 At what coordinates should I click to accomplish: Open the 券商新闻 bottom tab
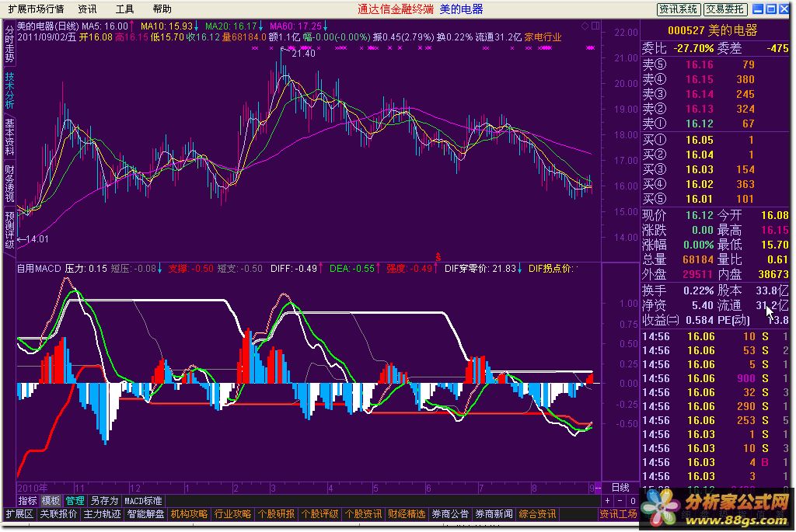click(494, 514)
